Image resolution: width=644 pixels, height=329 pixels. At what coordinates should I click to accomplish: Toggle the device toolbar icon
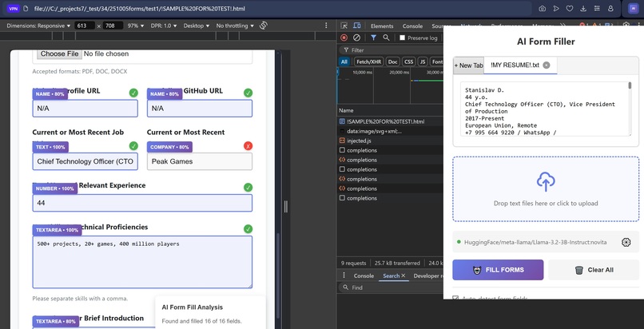click(357, 26)
